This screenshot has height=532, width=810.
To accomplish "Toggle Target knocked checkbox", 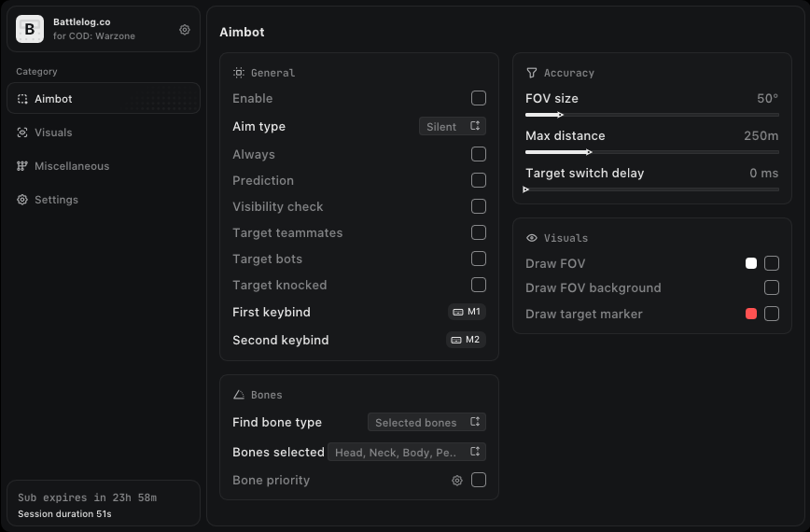I will coord(479,285).
